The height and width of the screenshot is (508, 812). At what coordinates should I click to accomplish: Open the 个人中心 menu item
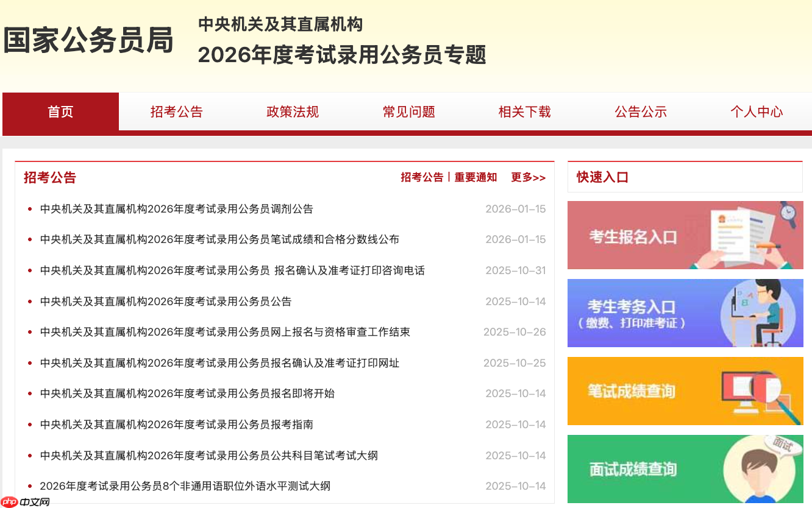click(757, 112)
